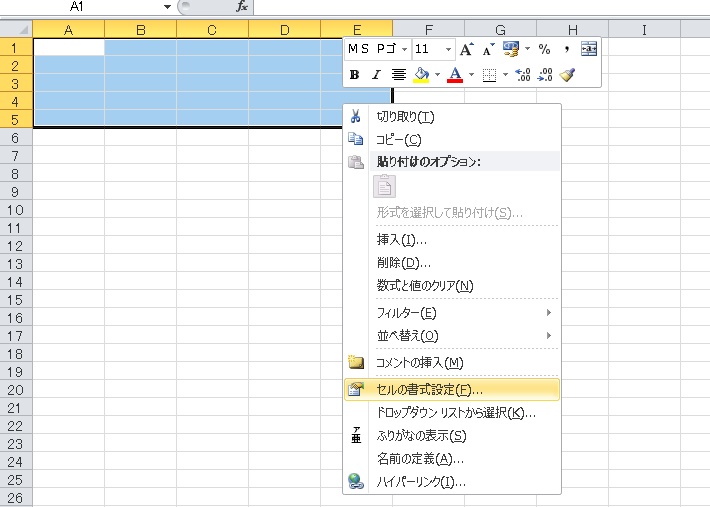The height and width of the screenshot is (507, 710).
Task: Select コピー in the context menu
Action: click(399, 140)
